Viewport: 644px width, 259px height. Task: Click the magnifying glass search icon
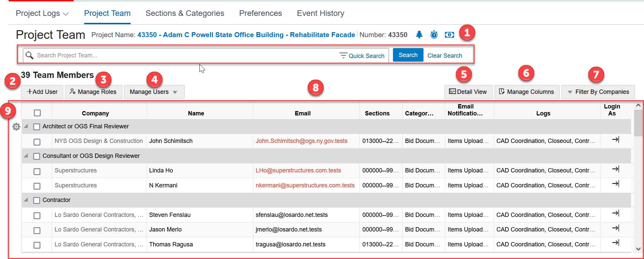(x=30, y=55)
